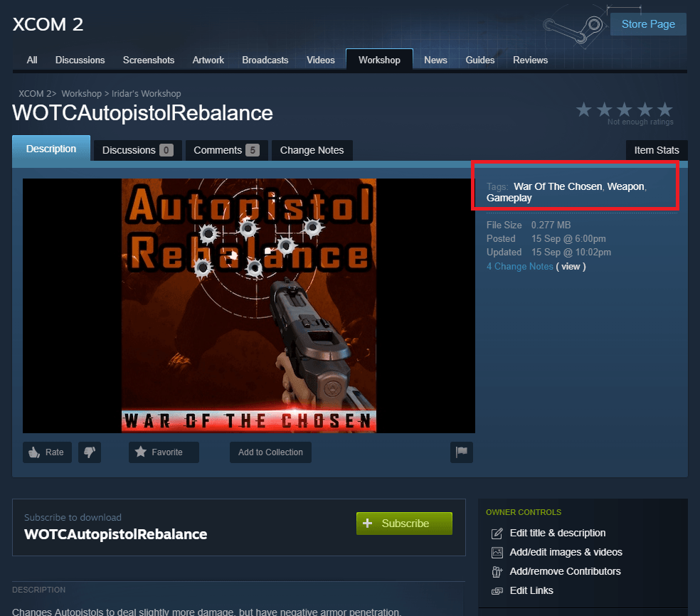Click Add/remove Contributors
Screen dimensions: 700x616
[565, 571]
